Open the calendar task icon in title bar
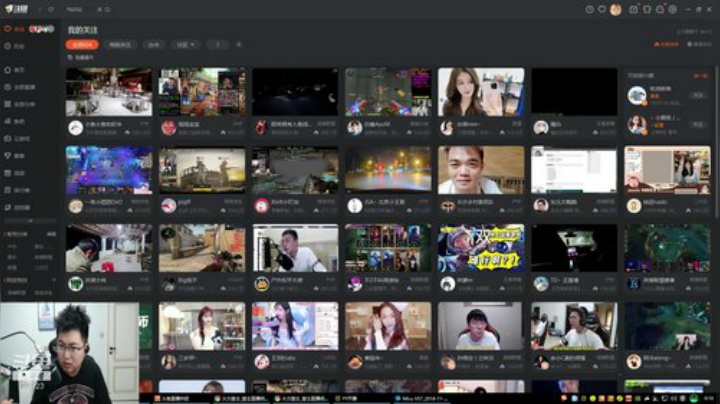The height and width of the screenshot is (404, 720). coord(634,9)
